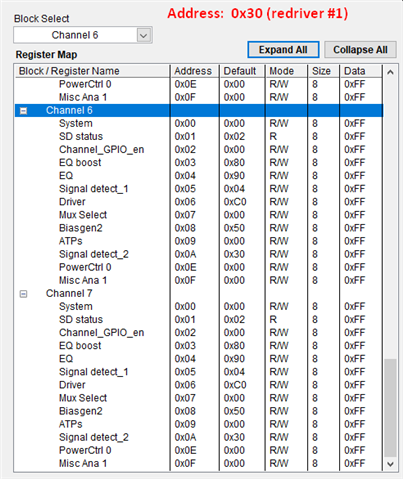The height and width of the screenshot is (479, 403).
Task: Click the scroll down arrow in Register Map
Action: tap(390, 464)
